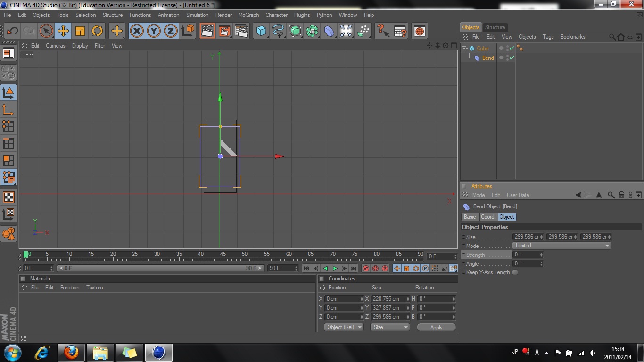Image resolution: width=644 pixels, height=362 pixels.
Task: Click the camera and scene objects icon
Action: click(346, 31)
